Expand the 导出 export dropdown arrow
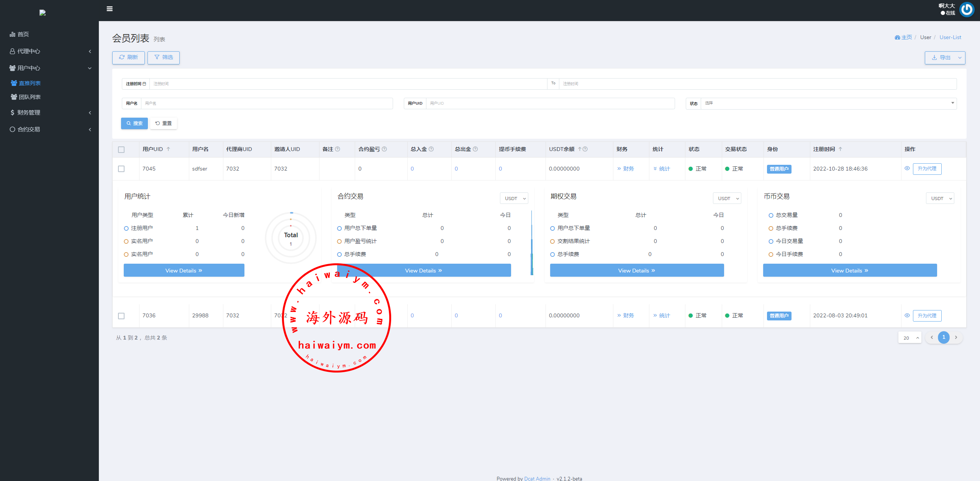The height and width of the screenshot is (481, 980). pos(960,57)
